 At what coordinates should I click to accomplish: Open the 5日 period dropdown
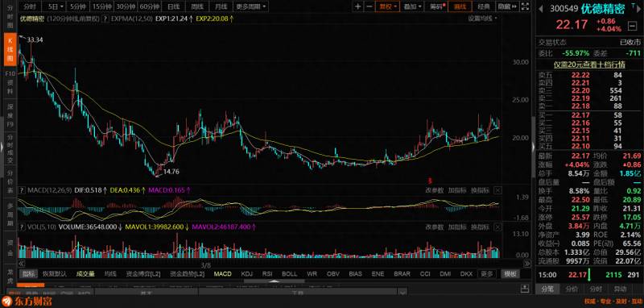(55, 6)
